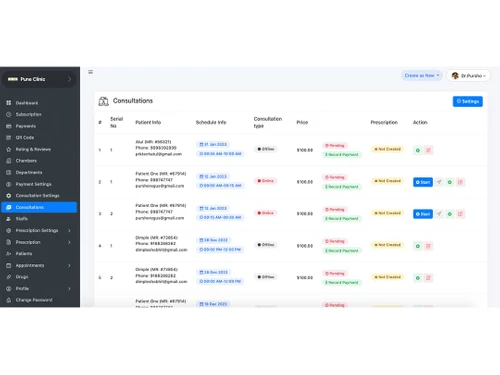Screen dimensions: 500x375
Task: Click the 12 Jan 2023 date badge
Action: [213, 176]
